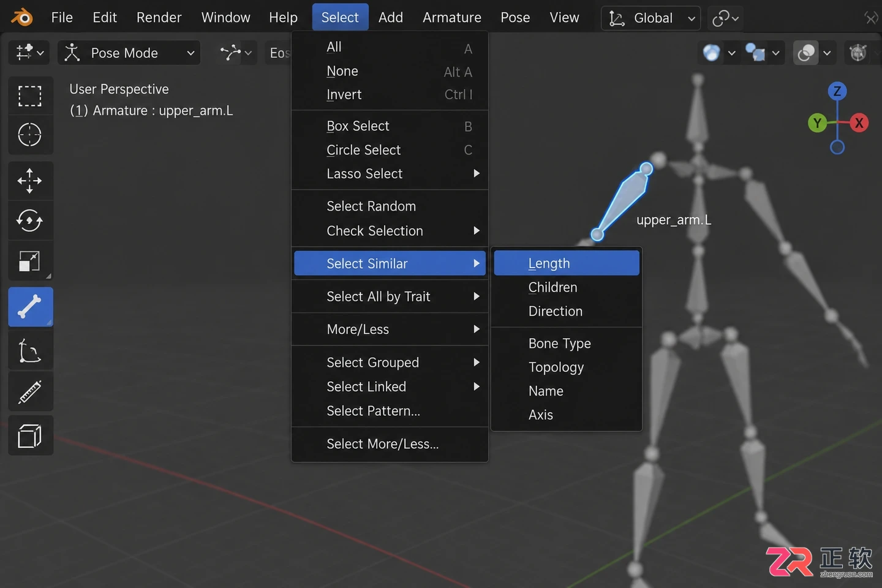Image resolution: width=882 pixels, height=588 pixels.
Task: Open the Pose Mode dropdown
Action: 129,53
